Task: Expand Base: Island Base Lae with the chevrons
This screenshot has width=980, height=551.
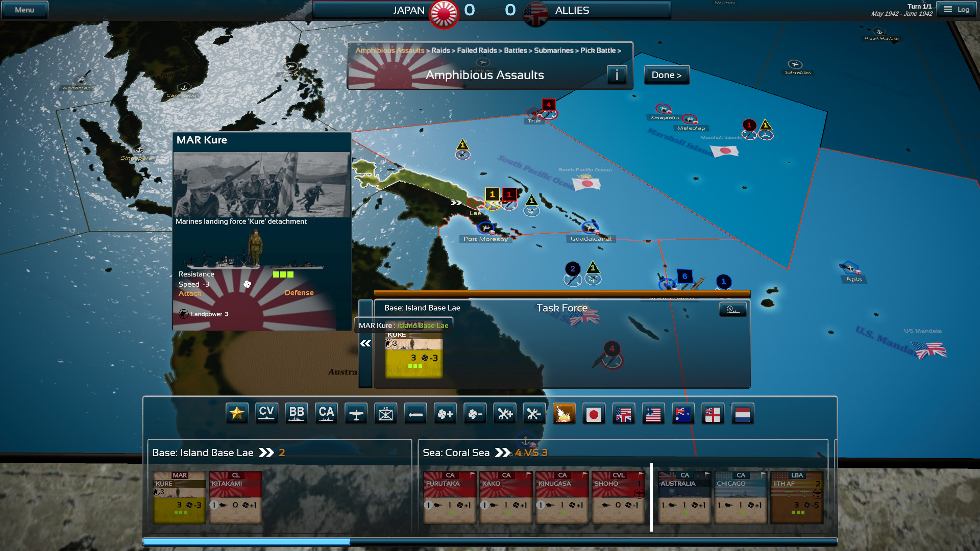Action: 266,452
